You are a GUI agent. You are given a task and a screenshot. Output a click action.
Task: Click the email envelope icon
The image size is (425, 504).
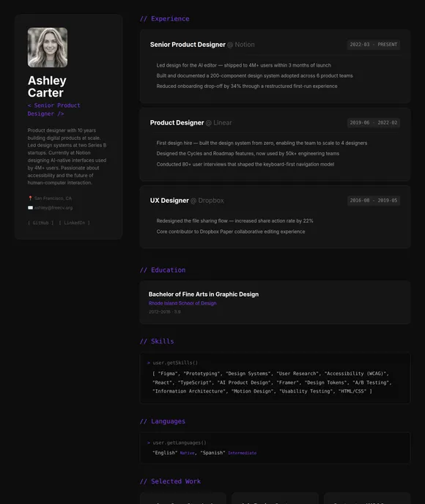[30, 207]
